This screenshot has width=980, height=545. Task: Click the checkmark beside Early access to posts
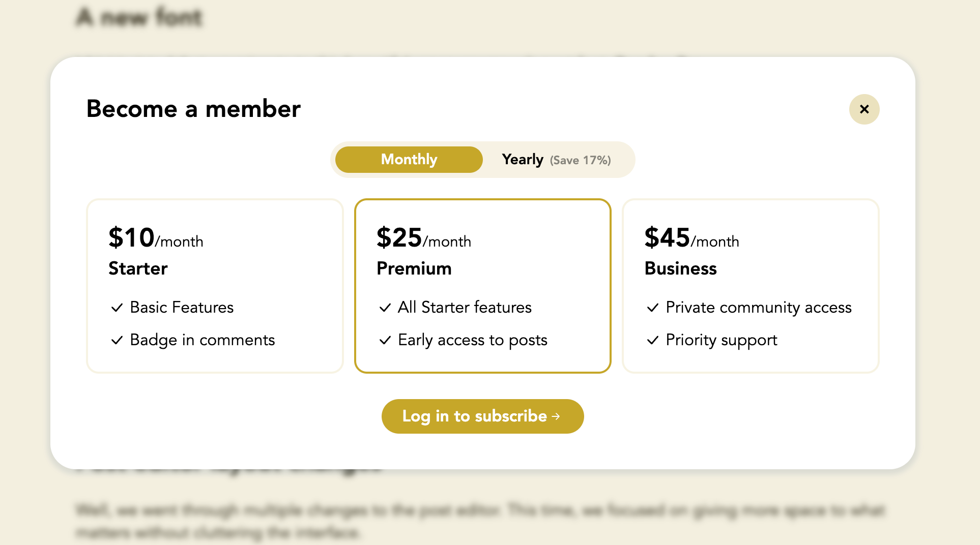[x=385, y=340]
